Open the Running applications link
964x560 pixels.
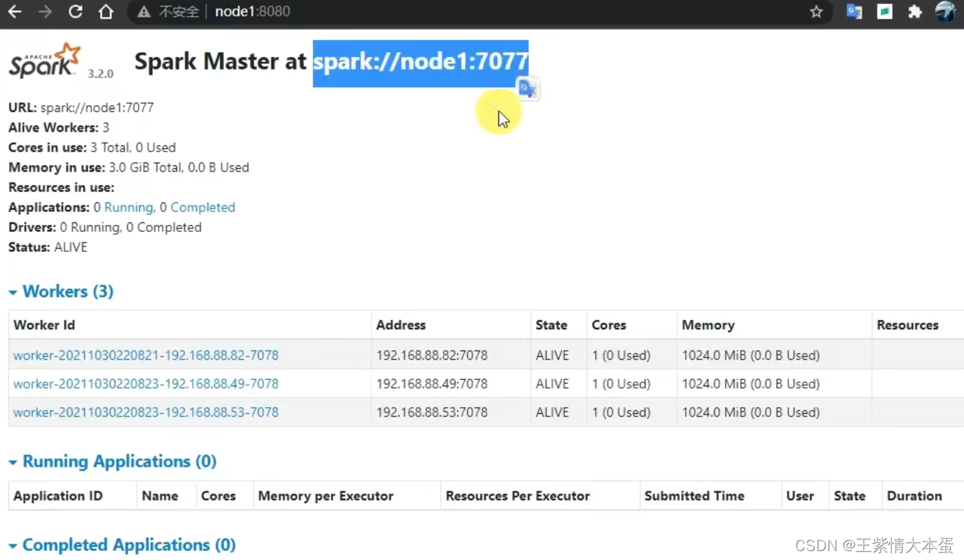pos(128,207)
